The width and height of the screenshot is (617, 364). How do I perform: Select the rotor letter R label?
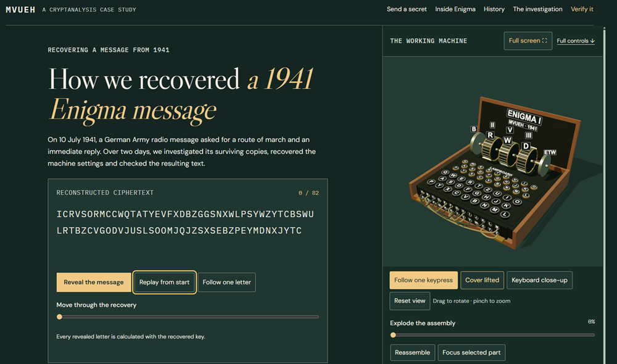pyautogui.click(x=491, y=135)
